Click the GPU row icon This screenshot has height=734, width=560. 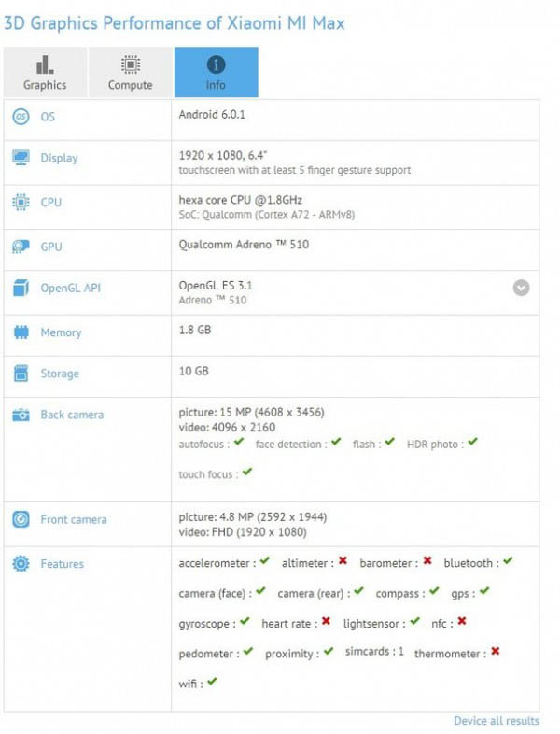(x=21, y=247)
